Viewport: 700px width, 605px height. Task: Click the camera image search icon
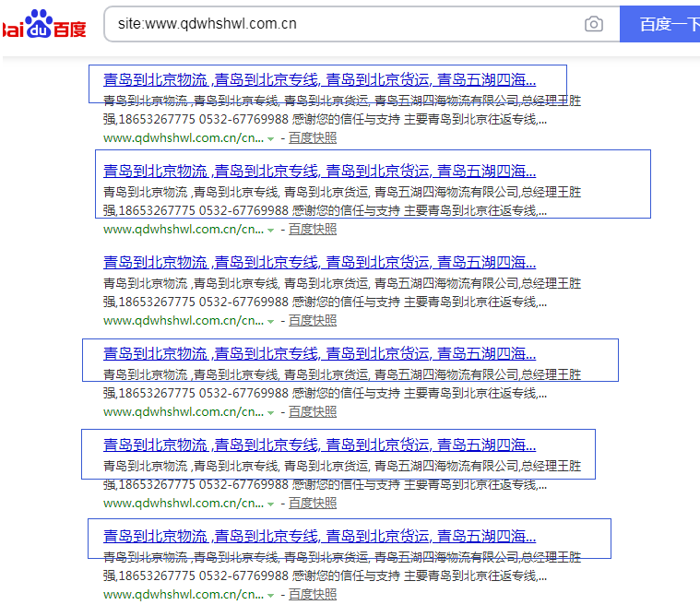(594, 24)
